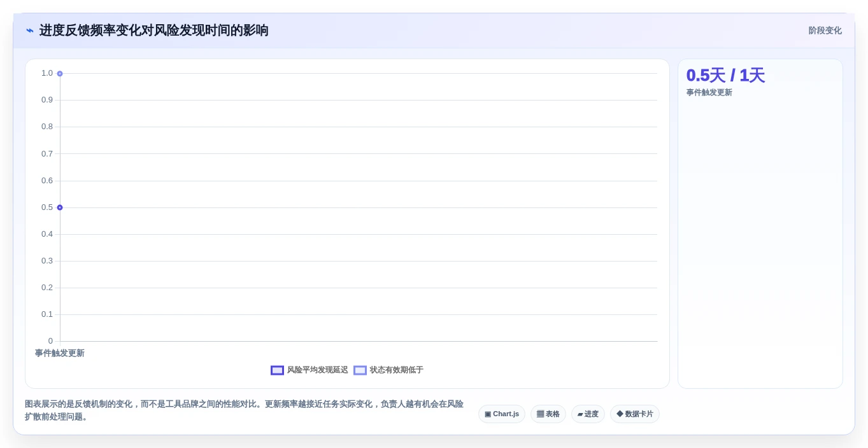The height and width of the screenshot is (448, 868).
Task: Click the 风险平均发现延迟 legend color box
Action: (277, 370)
